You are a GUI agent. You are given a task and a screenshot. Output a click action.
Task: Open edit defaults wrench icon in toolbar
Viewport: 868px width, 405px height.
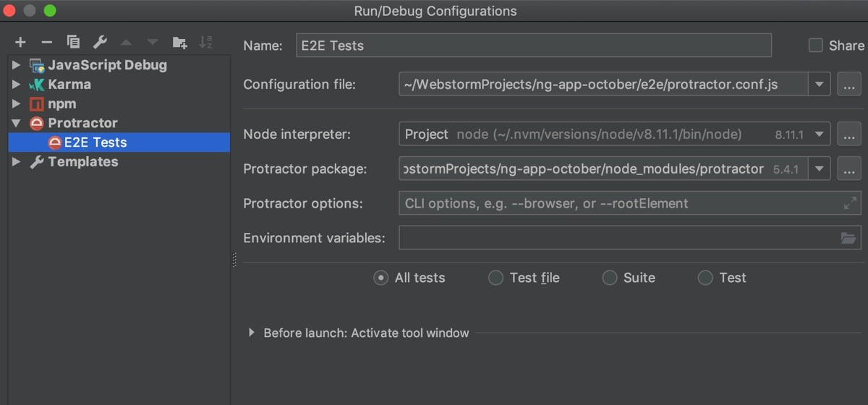[x=100, y=43]
